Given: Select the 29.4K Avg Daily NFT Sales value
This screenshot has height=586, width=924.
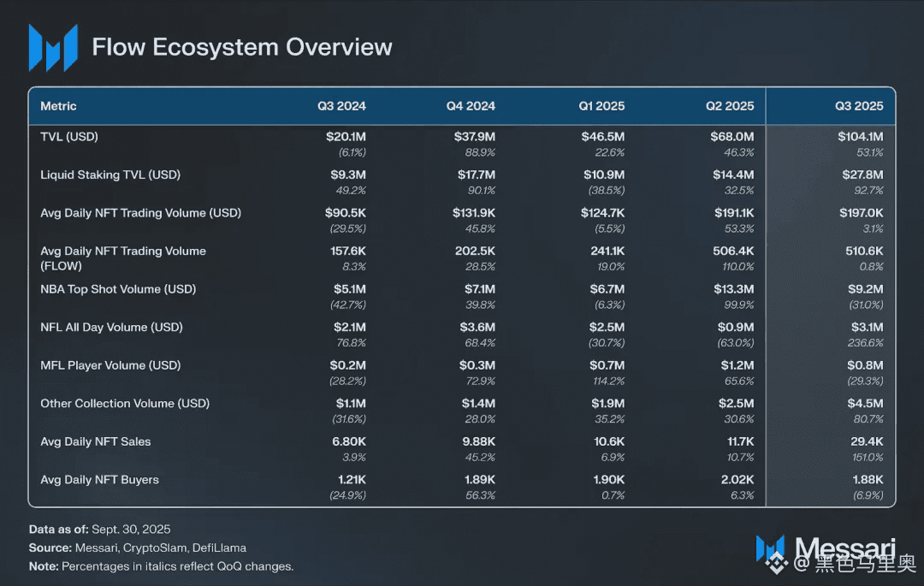Looking at the screenshot, I should [866, 441].
